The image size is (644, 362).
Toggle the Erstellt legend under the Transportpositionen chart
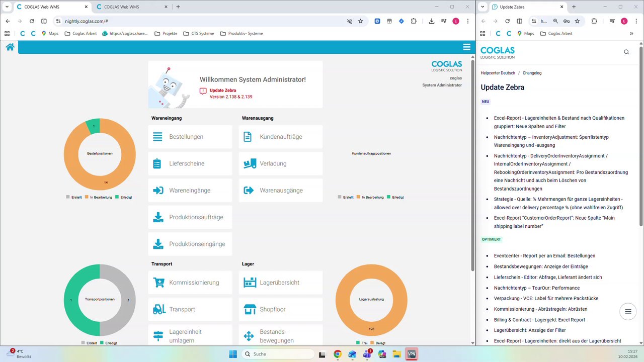click(x=89, y=343)
